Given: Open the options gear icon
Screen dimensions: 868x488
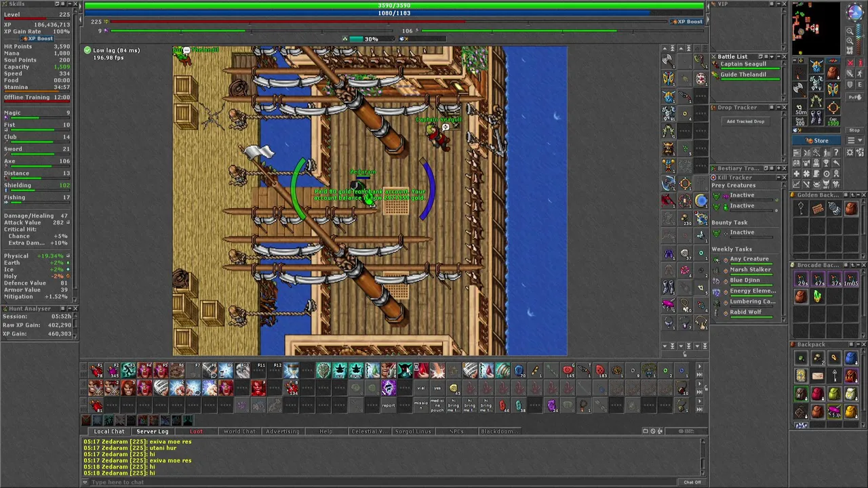Looking at the screenshot, I should 850,152.
